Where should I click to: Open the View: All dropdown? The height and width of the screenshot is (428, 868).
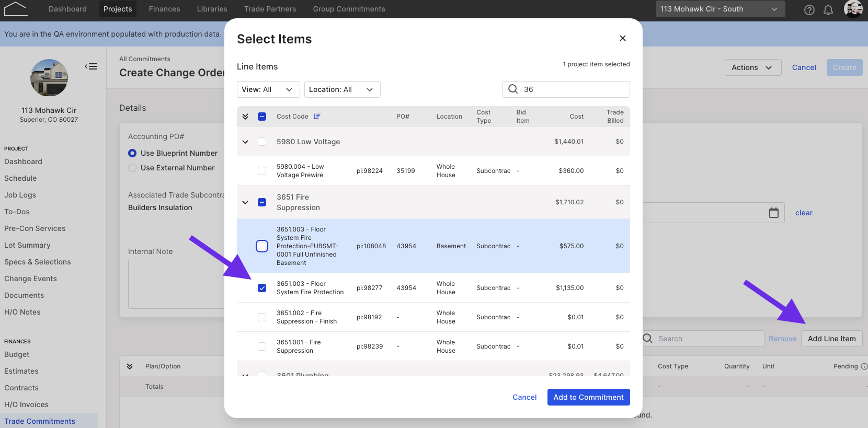coord(268,89)
